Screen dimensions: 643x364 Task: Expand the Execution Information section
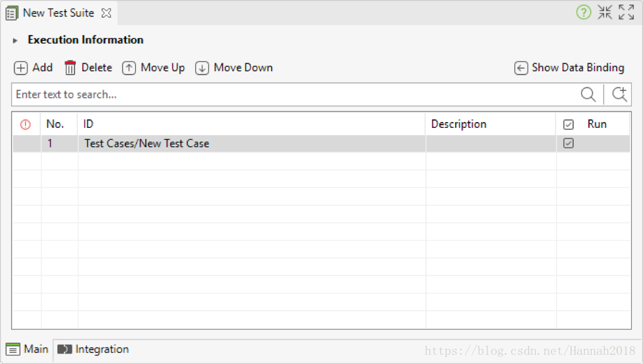click(x=15, y=41)
